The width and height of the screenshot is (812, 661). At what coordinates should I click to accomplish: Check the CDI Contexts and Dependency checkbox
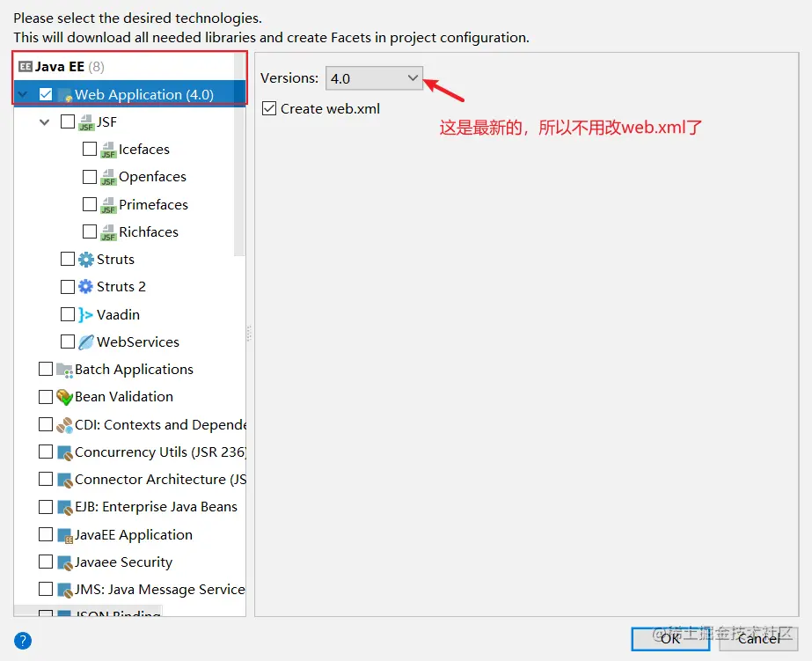pyautogui.click(x=46, y=424)
